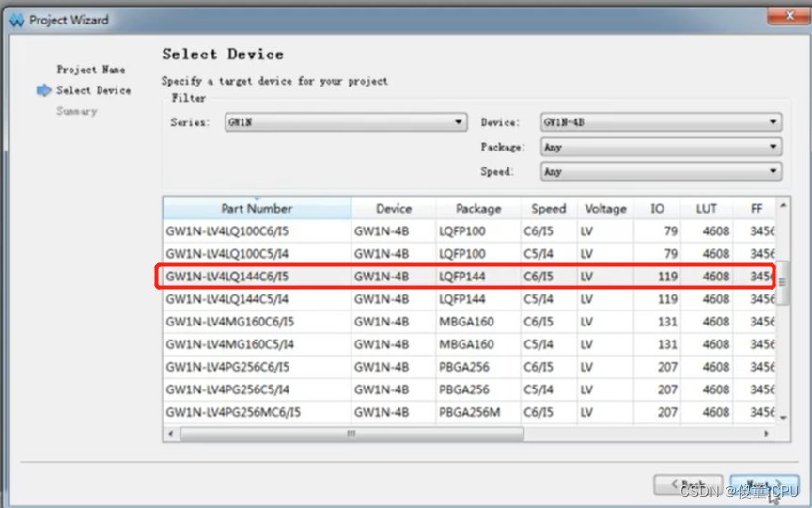Click the Voltage column header
The width and height of the screenshot is (812, 508).
[605, 209]
